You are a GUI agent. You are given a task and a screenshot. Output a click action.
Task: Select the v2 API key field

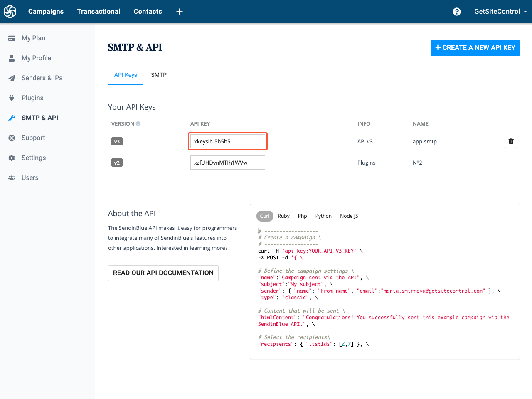click(227, 163)
